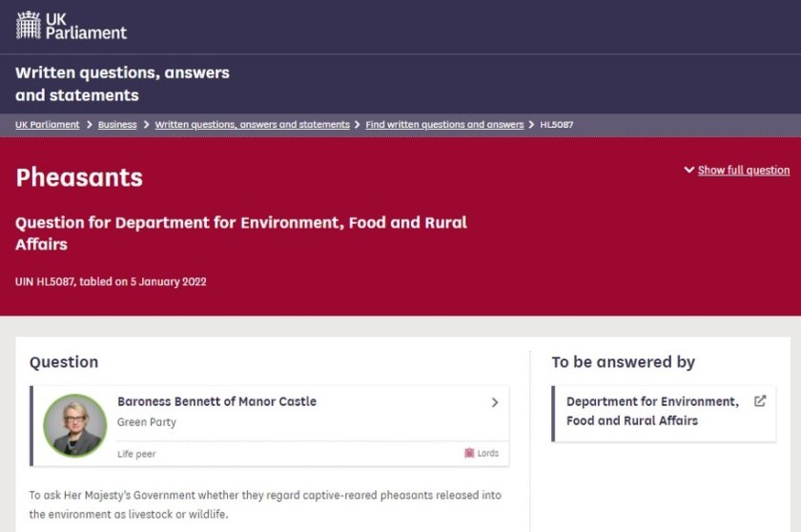This screenshot has height=532, width=801.
Task: Open the Written questions, answers and statements header
Action: click(122, 84)
